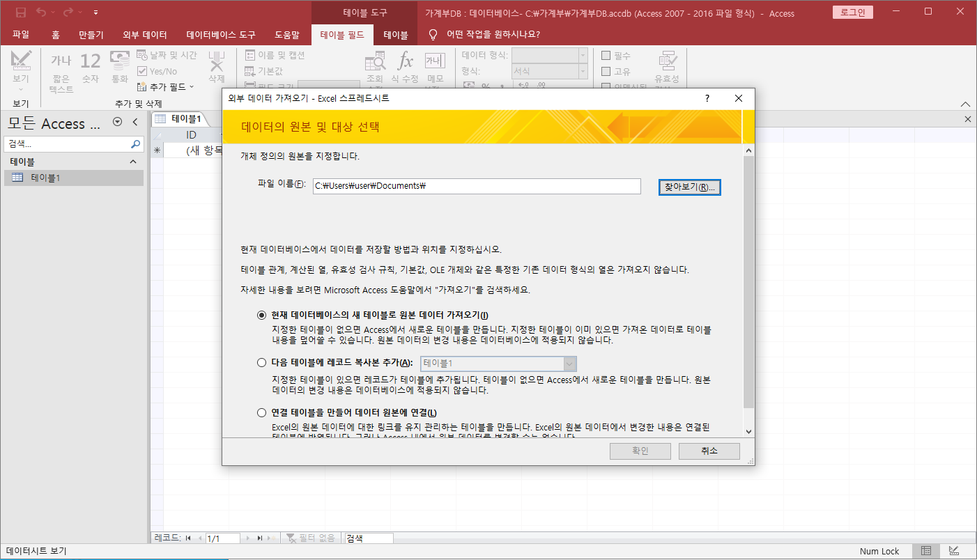Collapse the 테이블 group in navigation pane

point(133,162)
